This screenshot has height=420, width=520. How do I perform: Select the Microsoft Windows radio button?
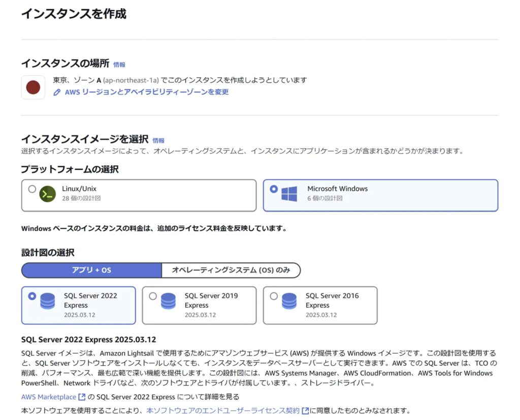coord(274,189)
